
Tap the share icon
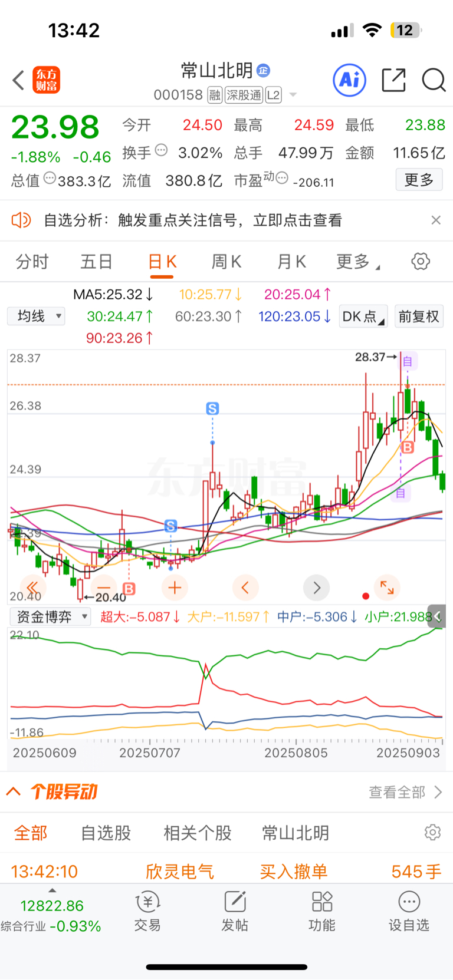394,80
